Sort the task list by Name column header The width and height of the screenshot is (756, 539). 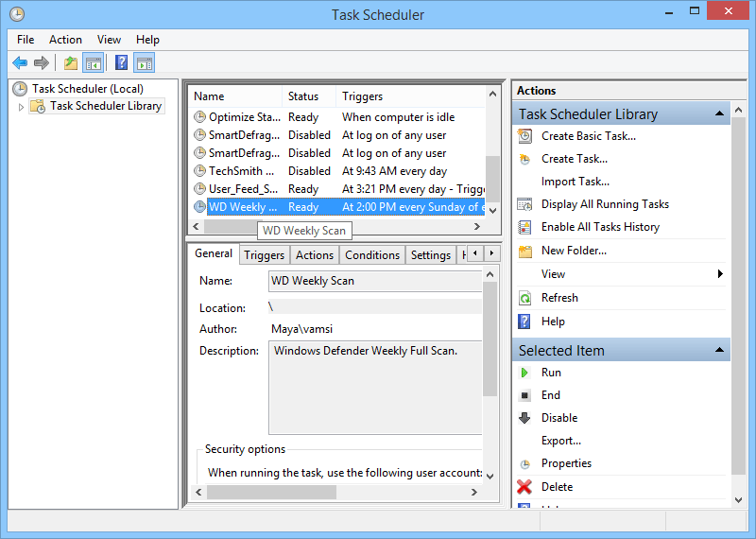[x=235, y=96]
